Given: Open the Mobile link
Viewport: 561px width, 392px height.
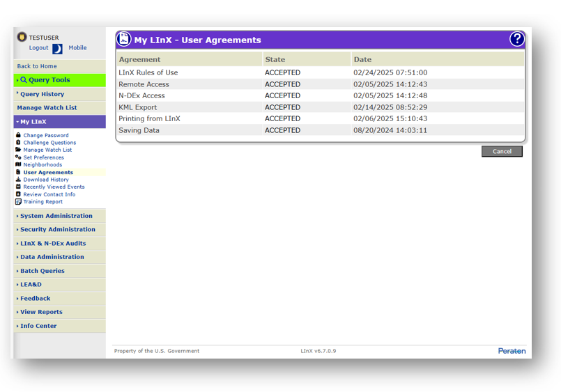Looking at the screenshot, I should (x=77, y=48).
